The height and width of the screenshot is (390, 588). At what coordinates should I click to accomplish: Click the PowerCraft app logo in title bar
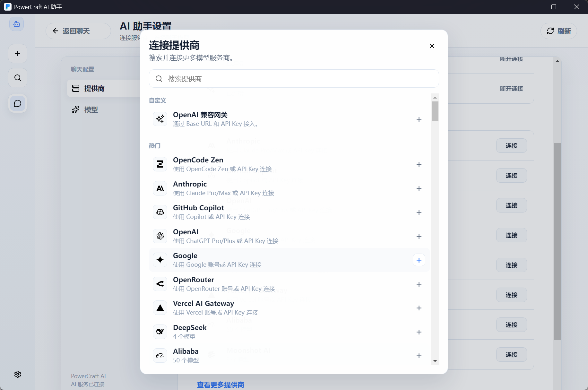point(8,7)
